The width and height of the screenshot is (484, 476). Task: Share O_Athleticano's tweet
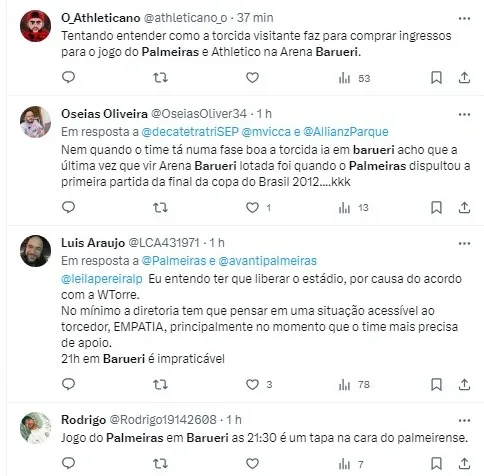coord(464,78)
